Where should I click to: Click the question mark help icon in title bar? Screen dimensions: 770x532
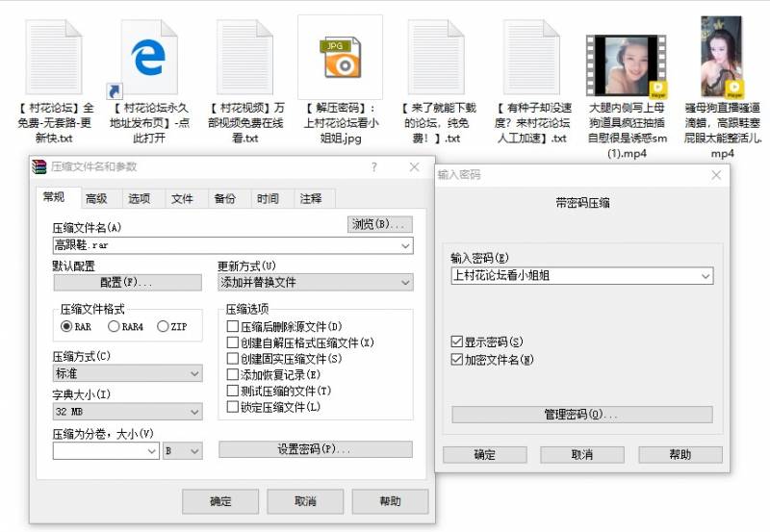tap(374, 167)
